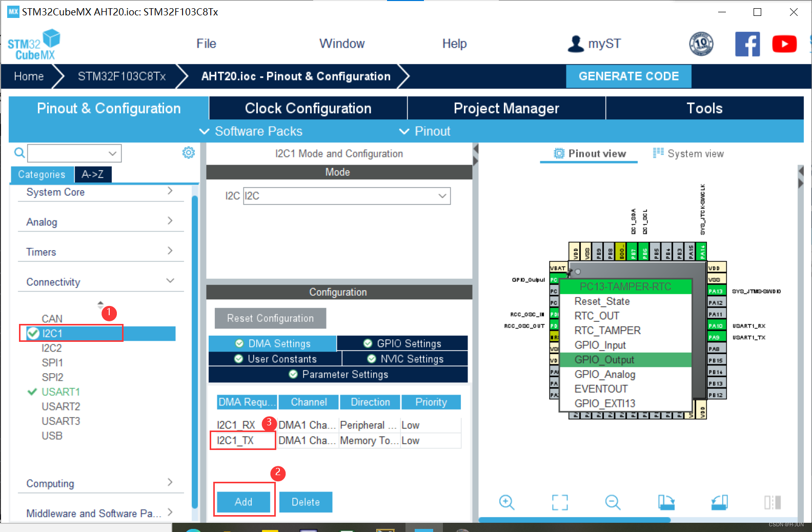Click GENERATE CODE button
This screenshot has height=532, width=812.
click(x=628, y=76)
